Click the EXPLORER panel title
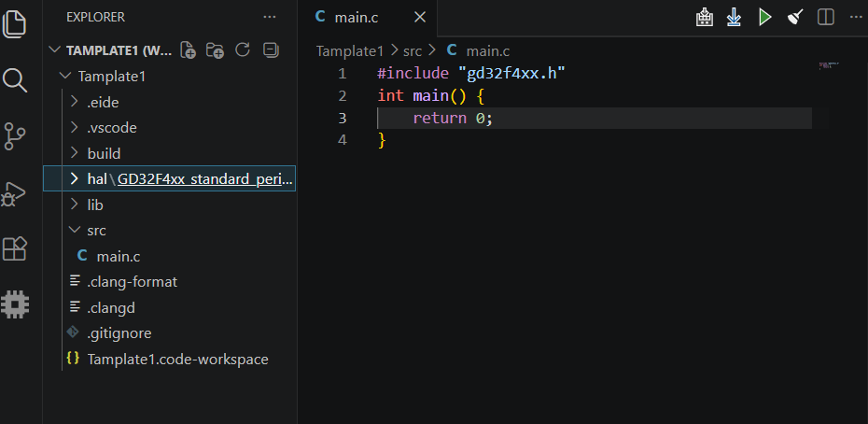Screen dimensions: 868x424 coord(95,17)
